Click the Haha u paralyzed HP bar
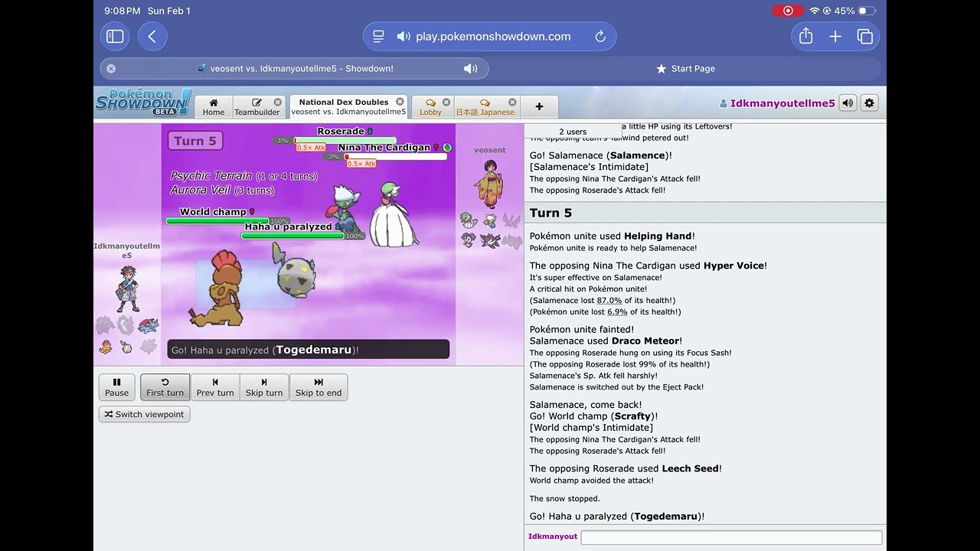Screen dimensions: 980x551 click(292, 236)
